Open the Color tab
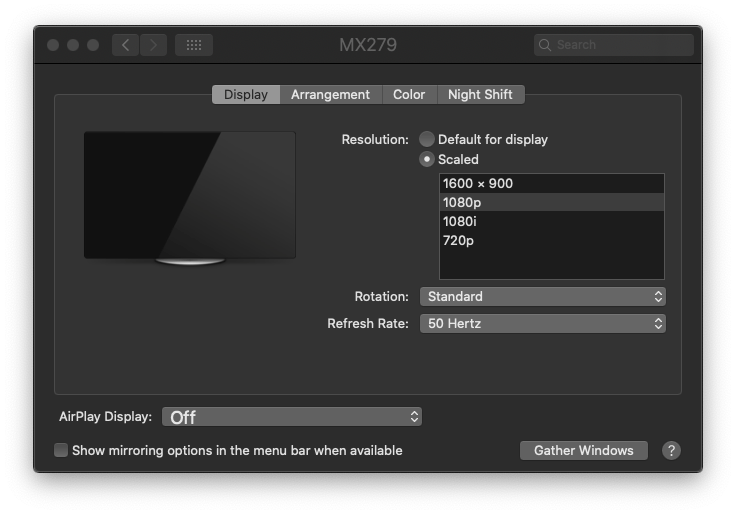Screen dimensions: 736x514 click(409, 95)
